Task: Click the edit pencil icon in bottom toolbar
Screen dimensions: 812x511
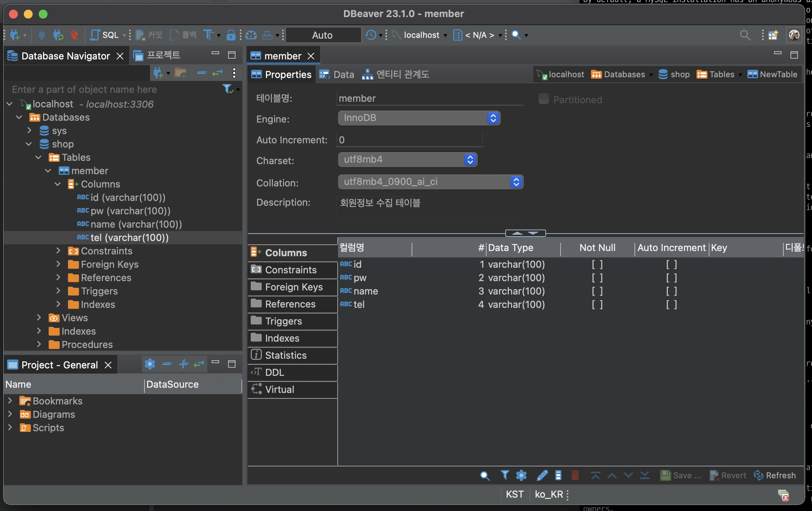Action: click(x=542, y=475)
